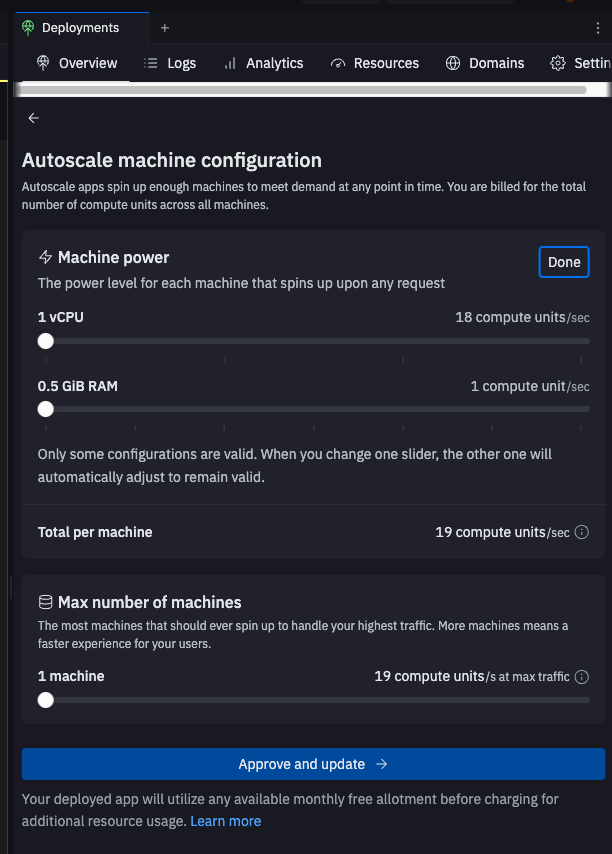
Task: Select the Resources tab
Action: tap(374, 63)
